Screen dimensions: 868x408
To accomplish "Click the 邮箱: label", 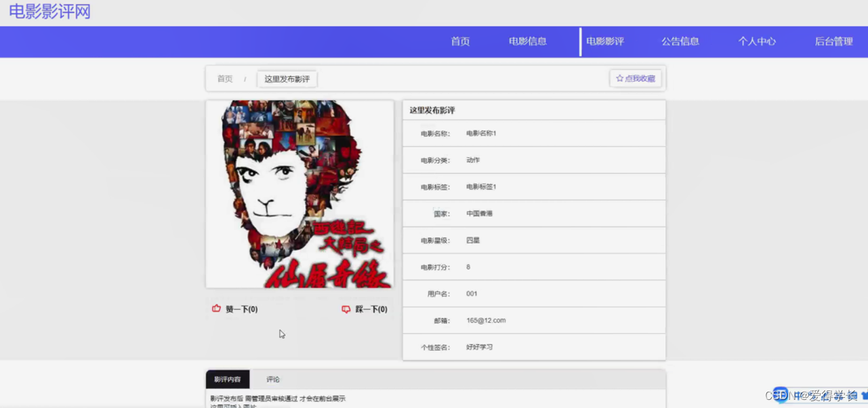I will (x=442, y=321).
